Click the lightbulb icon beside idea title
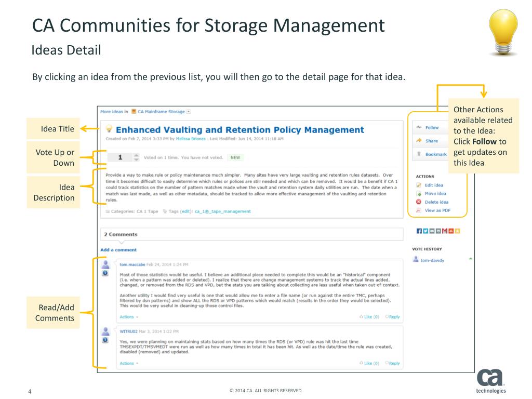Image resolution: width=532 pixels, height=399 pixels. click(x=109, y=129)
